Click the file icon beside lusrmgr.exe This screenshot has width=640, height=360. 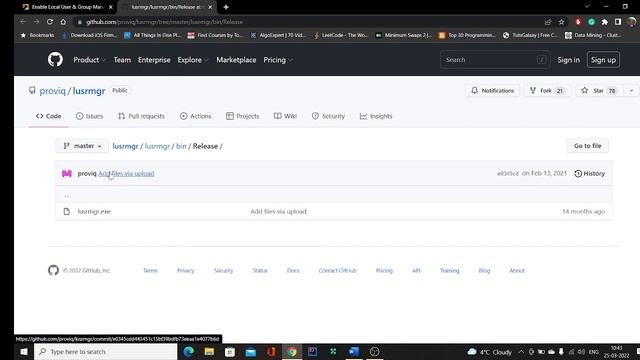point(67,211)
